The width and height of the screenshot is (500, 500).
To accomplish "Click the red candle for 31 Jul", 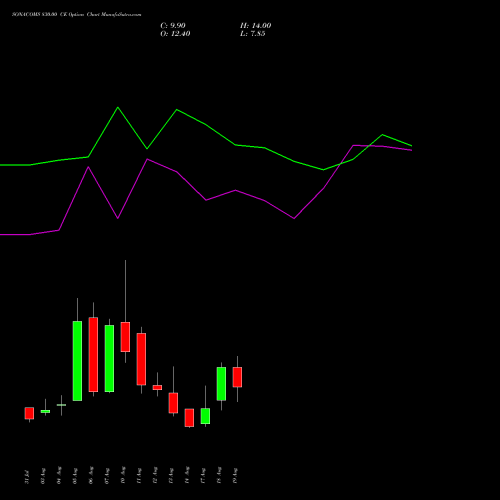I will coord(29,413).
